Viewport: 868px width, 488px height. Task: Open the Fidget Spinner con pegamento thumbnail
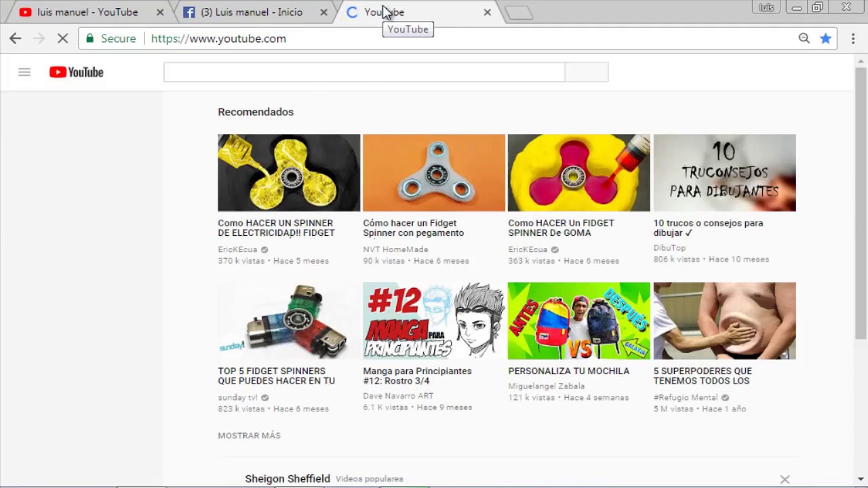434,173
